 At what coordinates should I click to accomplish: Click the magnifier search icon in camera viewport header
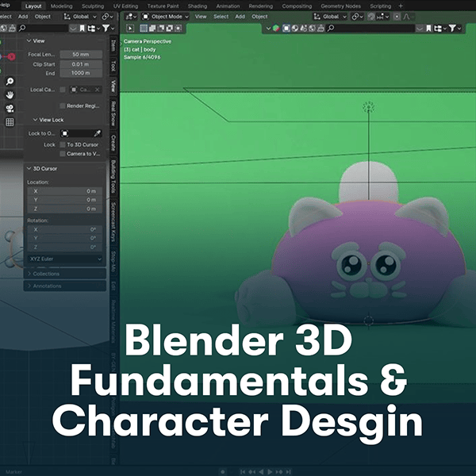pos(331,29)
